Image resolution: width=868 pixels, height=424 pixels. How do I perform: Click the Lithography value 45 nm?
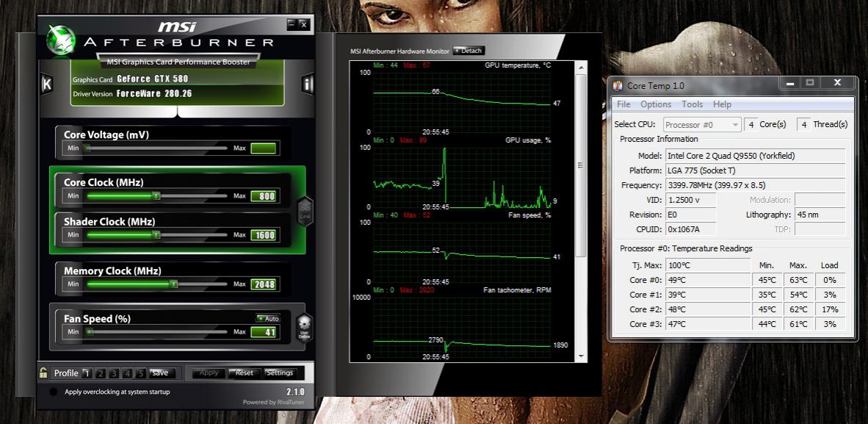(820, 215)
